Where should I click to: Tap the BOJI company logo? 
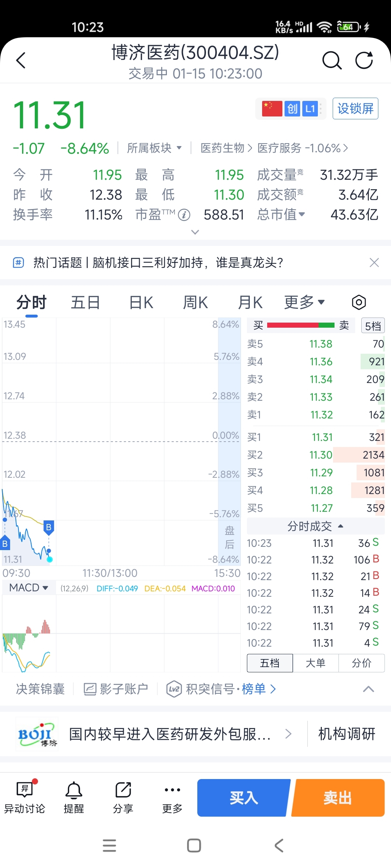pyautogui.click(x=37, y=734)
